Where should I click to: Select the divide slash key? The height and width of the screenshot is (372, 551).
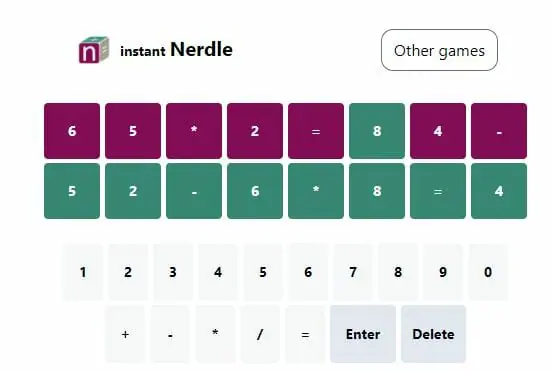tap(260, 334)
